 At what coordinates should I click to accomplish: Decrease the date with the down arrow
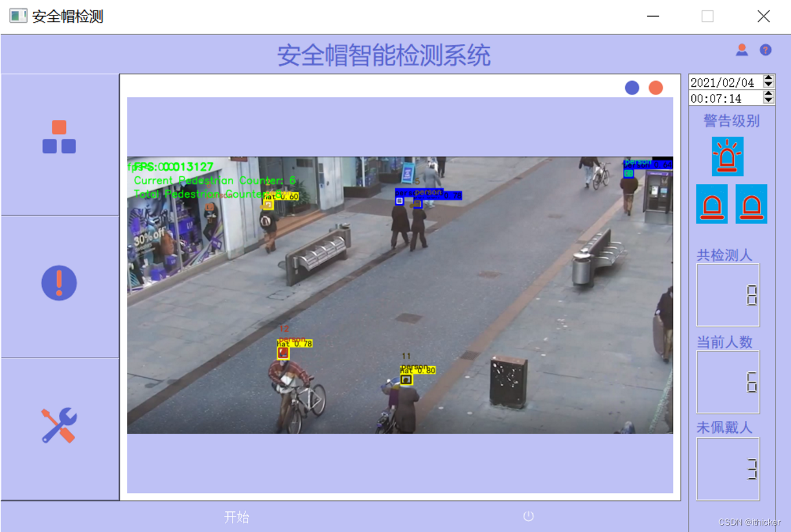pyautogui.click(x=769, y=85)
